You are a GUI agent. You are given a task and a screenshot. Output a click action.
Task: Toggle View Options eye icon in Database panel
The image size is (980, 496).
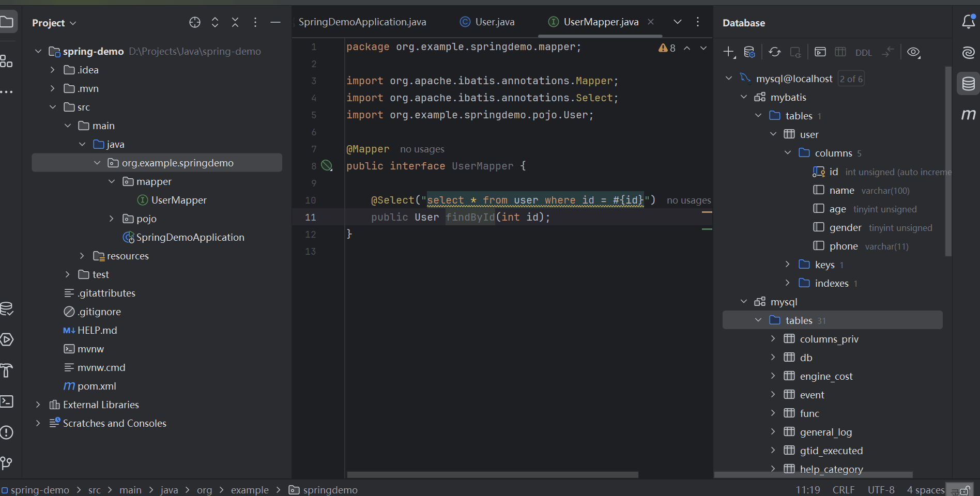914,52
